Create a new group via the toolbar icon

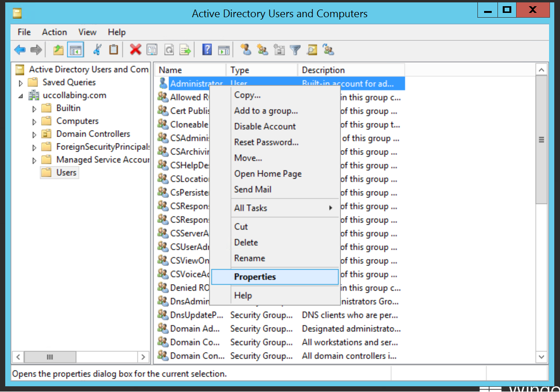263,50
